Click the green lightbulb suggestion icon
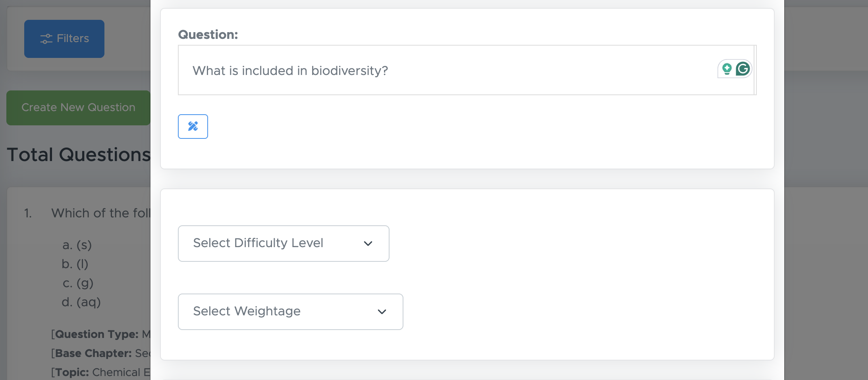 727,69
